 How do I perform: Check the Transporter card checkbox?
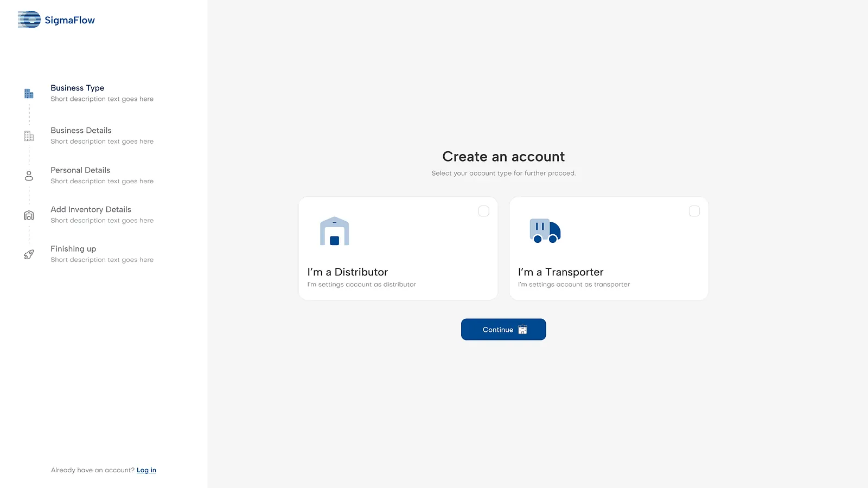click(x=694, y=211)
